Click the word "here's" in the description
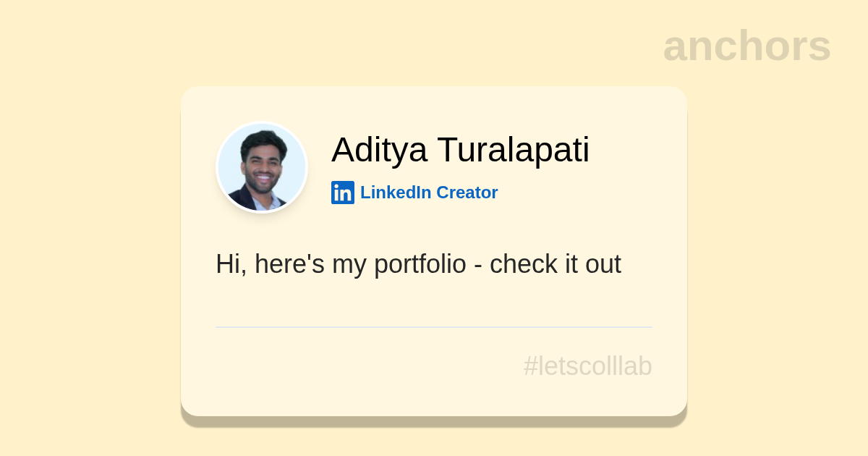 [289, 264]
